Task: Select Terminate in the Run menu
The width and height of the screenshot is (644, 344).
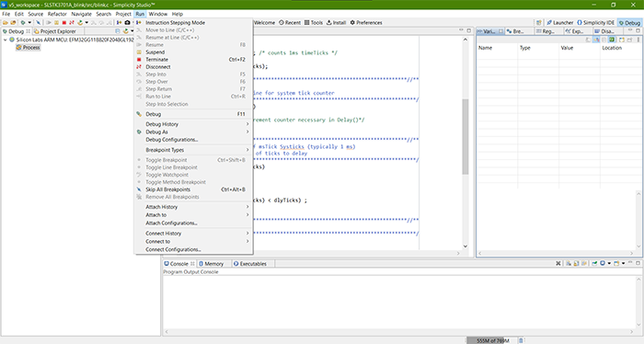Action: click(193, 60)
